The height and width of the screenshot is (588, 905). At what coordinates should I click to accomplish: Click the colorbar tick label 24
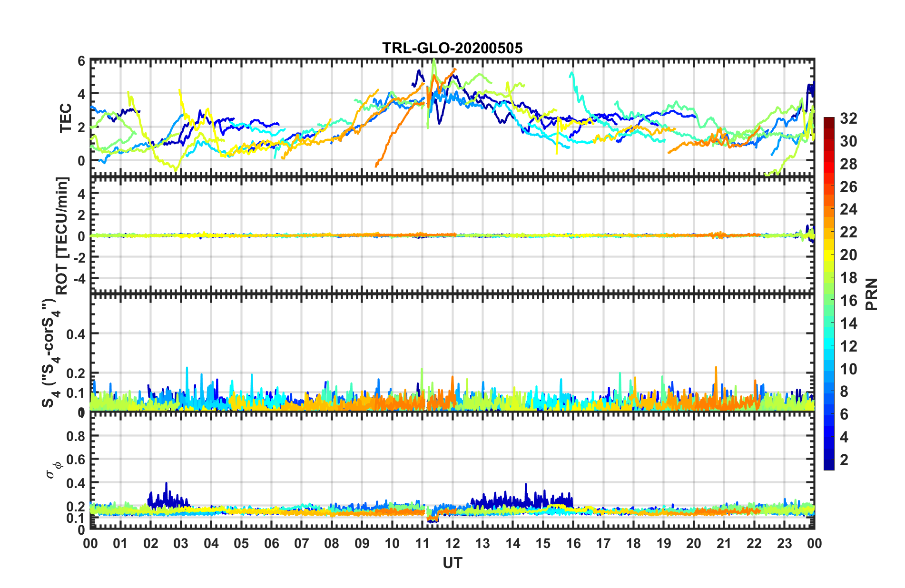point(848,209)
